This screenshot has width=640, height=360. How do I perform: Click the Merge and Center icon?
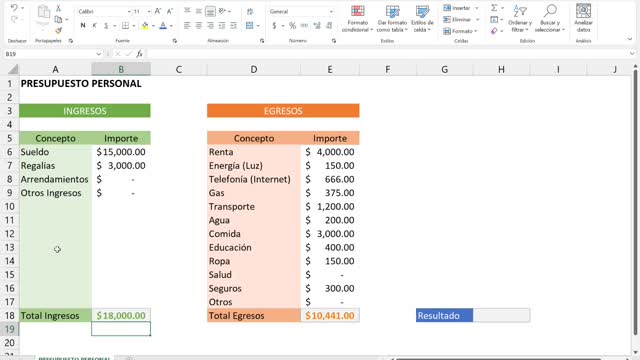250,26
